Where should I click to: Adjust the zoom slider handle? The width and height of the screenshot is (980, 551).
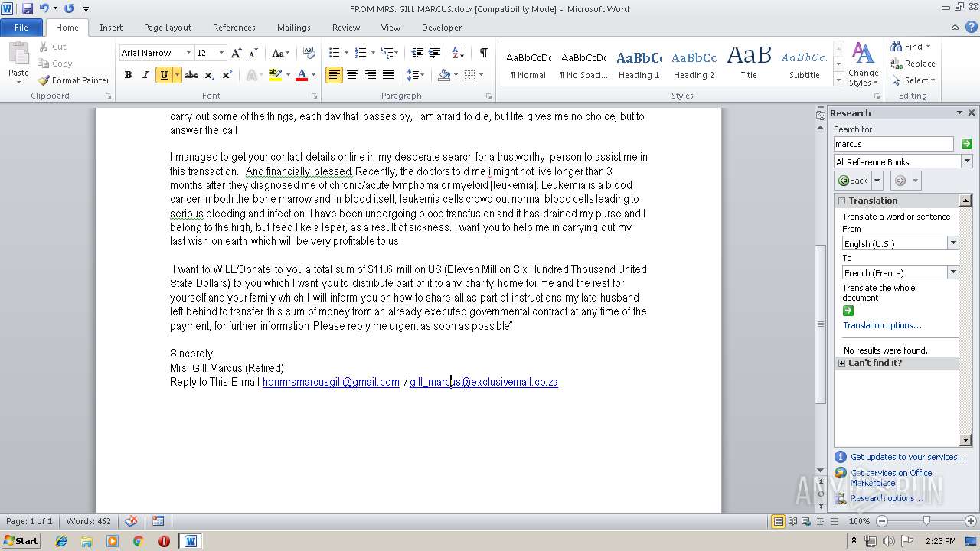(x=926, y=521)
